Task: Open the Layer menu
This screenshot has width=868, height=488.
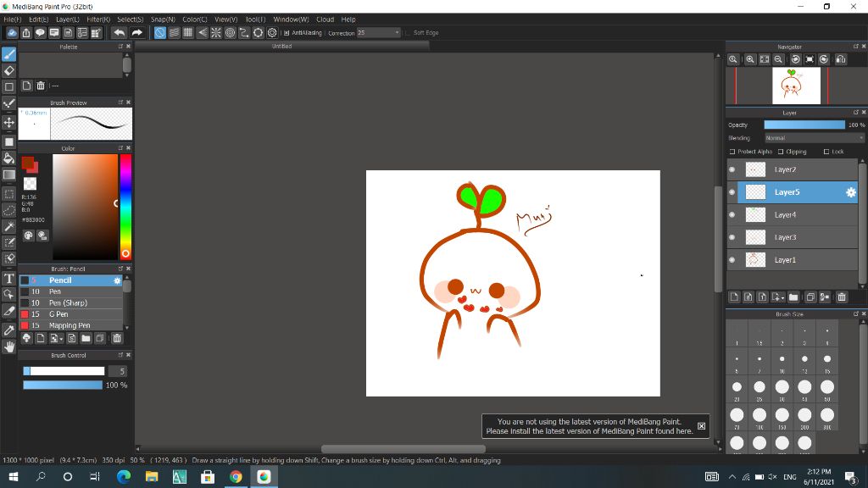Action: point(68,19)
